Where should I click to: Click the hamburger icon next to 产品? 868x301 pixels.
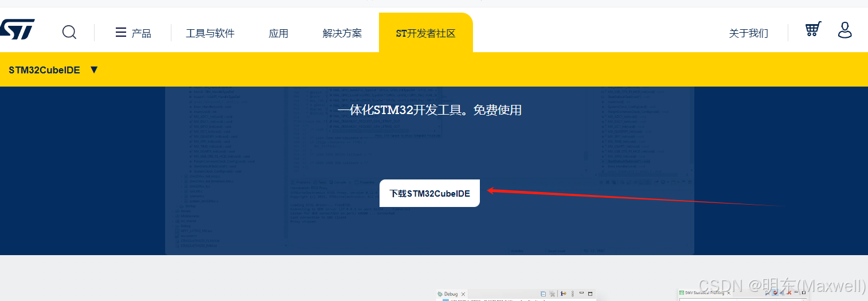[120, 32]
